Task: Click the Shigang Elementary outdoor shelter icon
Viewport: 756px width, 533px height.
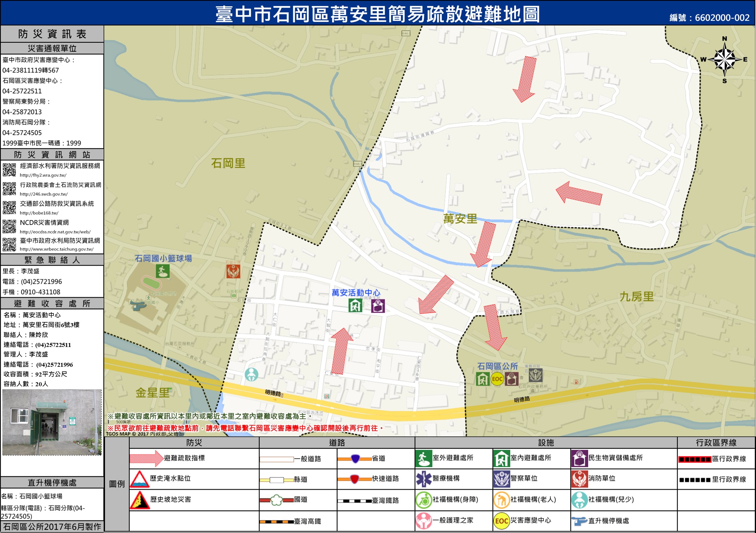Action: [x=162, y=271]
